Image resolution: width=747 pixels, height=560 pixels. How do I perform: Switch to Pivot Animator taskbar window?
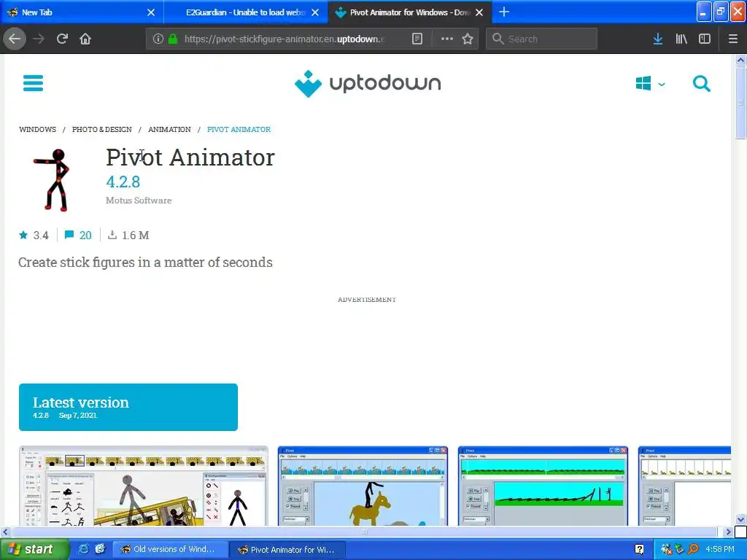(x=286, y=550)
